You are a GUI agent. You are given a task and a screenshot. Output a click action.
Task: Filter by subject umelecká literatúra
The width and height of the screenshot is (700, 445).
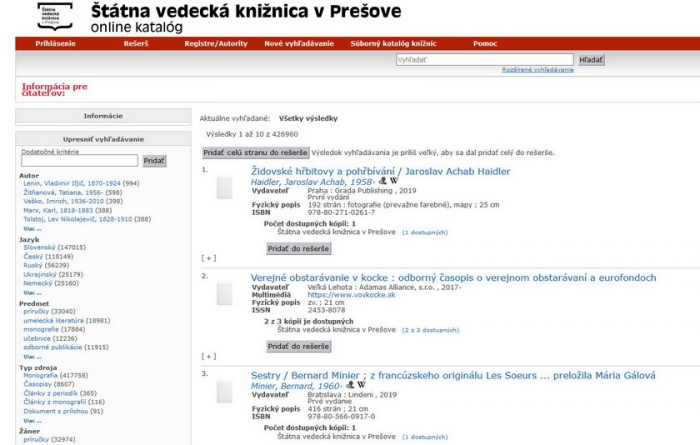53,320
